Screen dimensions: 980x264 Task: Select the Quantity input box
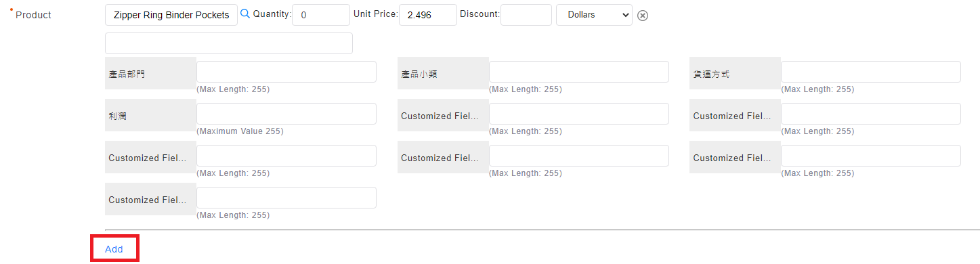coord(321,15)
